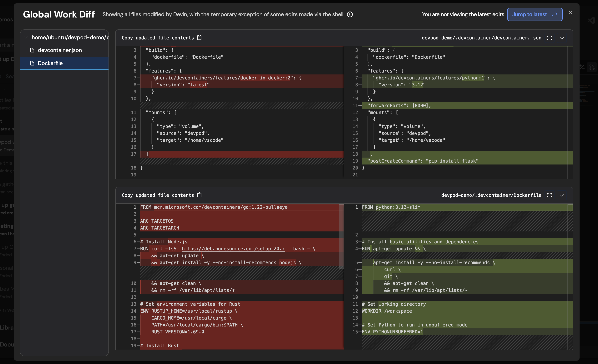This screenshot has width=598, height=364.
Task: Collapse the home/ubuntu/devpod-demo folder tree
Action: coord(26,38)
